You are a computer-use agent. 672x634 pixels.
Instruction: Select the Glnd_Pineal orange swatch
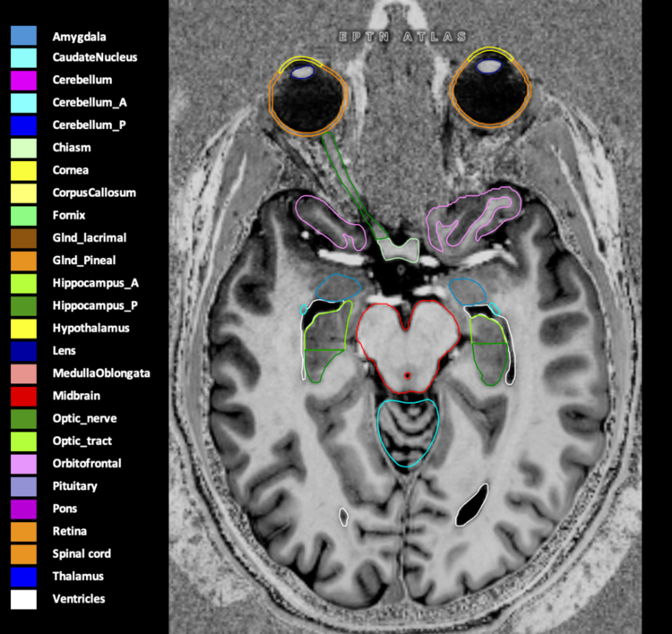[23, 261]
